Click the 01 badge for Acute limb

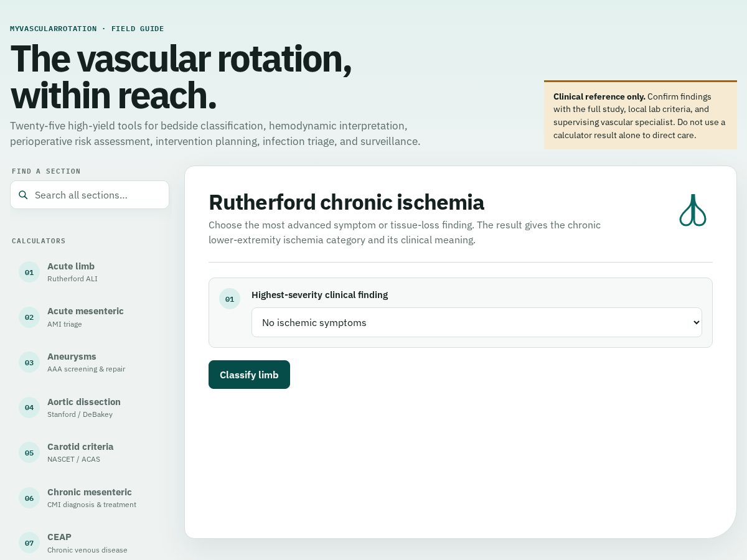(x=29, y=272)
